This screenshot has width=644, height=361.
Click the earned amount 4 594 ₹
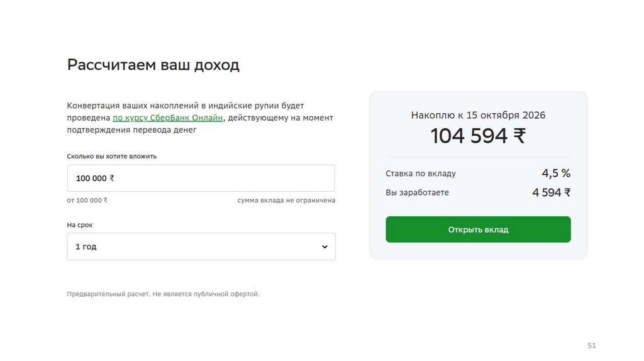point(551,192)
